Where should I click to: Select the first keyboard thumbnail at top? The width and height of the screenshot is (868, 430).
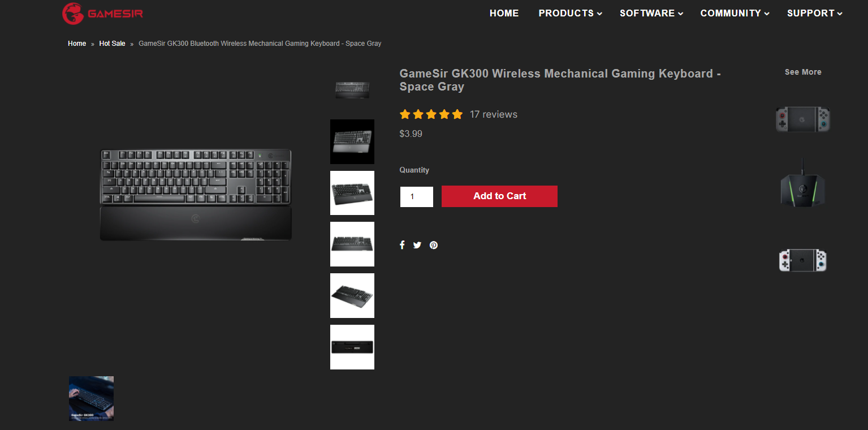(x=352, y=89)
